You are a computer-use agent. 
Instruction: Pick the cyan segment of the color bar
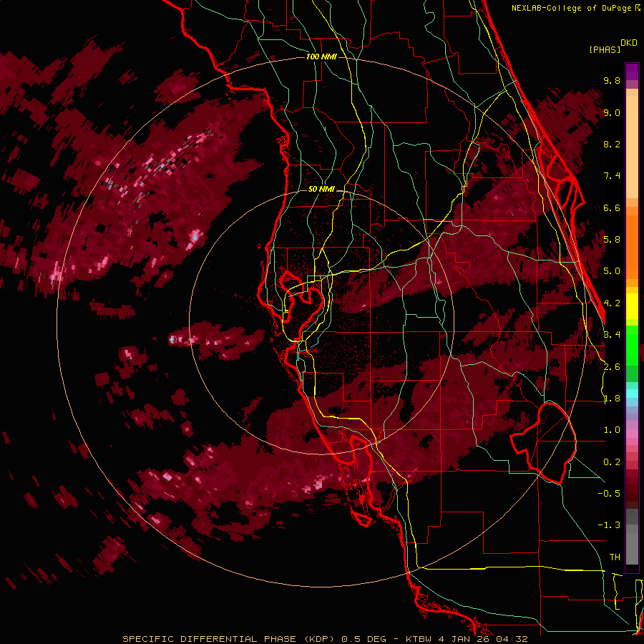tap(632, 394)
